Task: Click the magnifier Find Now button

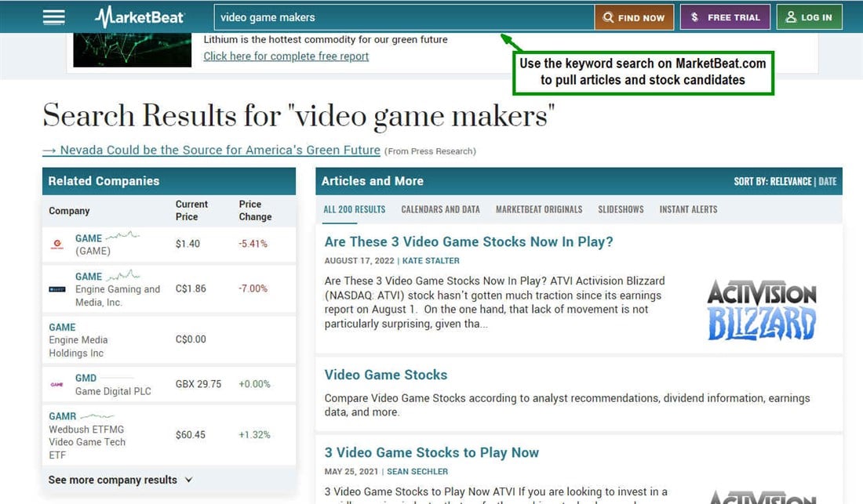Action: 634,17
